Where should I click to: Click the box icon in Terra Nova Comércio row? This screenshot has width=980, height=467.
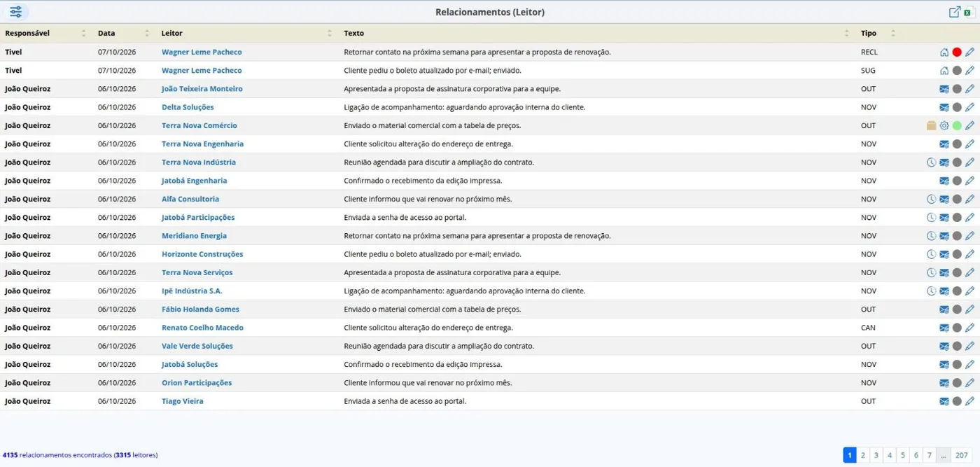click(932, 125)
